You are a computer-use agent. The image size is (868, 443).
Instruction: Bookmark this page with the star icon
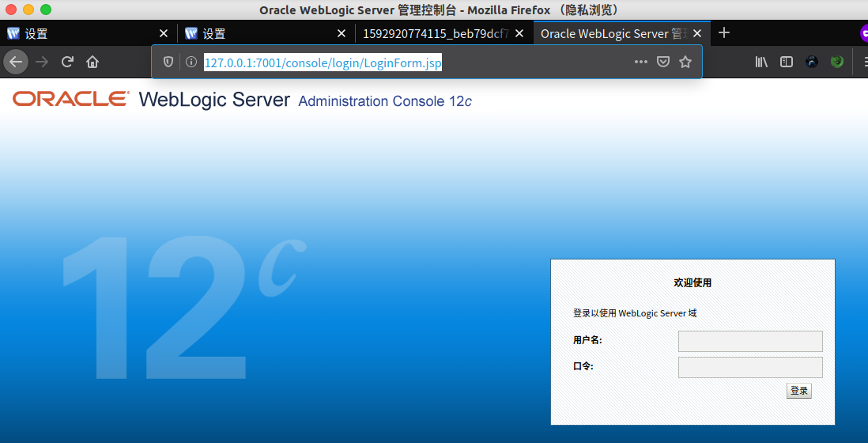(685, 62)
